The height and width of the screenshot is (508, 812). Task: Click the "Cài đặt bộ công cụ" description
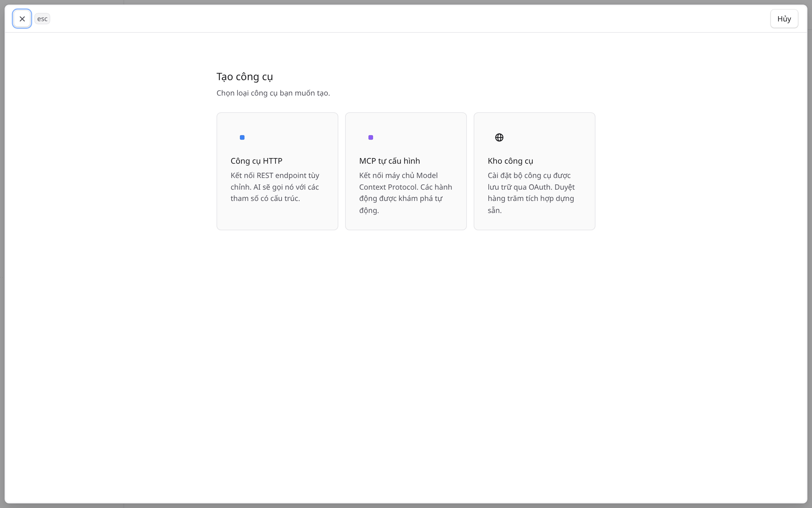click(x=531, y=193)
